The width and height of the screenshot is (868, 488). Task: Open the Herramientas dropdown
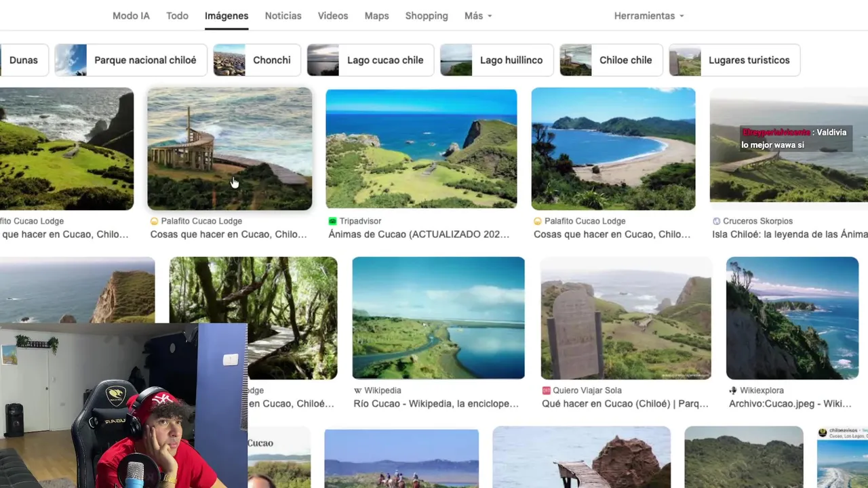[649, 16]
